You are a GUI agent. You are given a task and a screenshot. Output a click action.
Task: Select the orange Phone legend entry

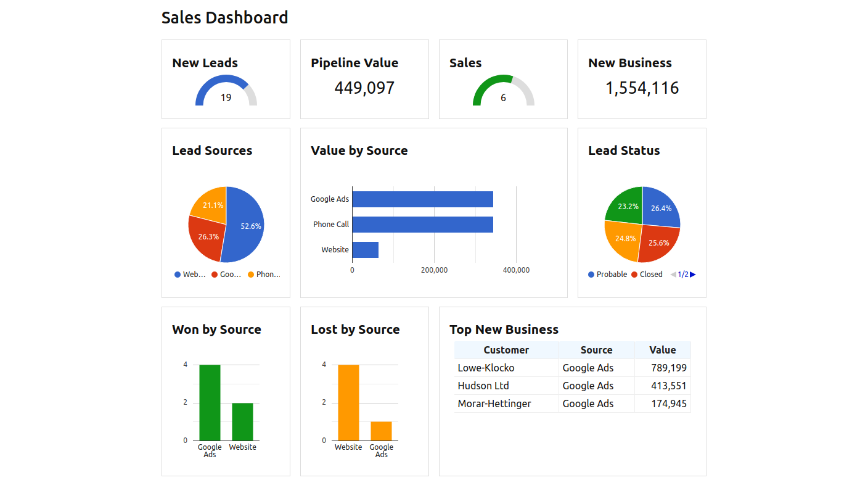point(264,275)
